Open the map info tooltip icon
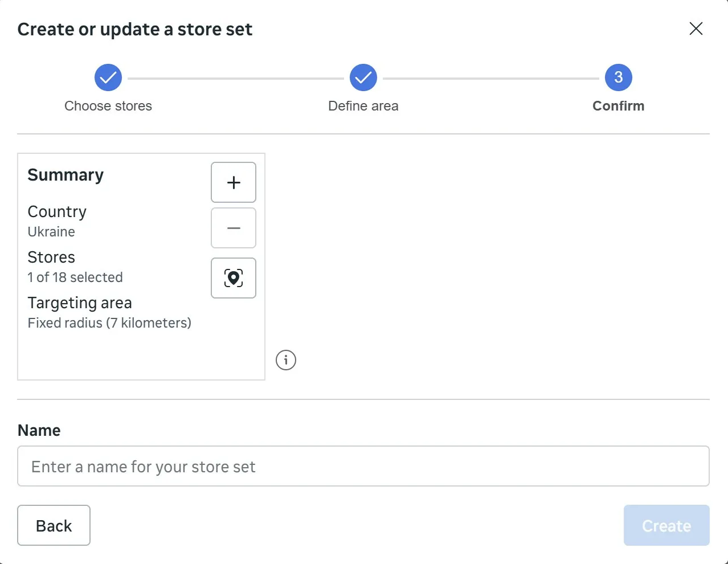The image size is (728, 564). [x=286, y=360]
